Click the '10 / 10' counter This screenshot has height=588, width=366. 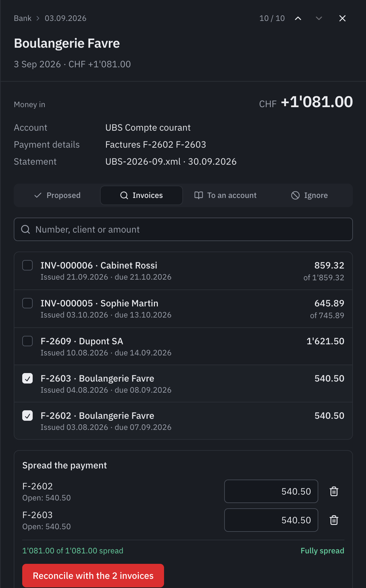click(272, 18)
